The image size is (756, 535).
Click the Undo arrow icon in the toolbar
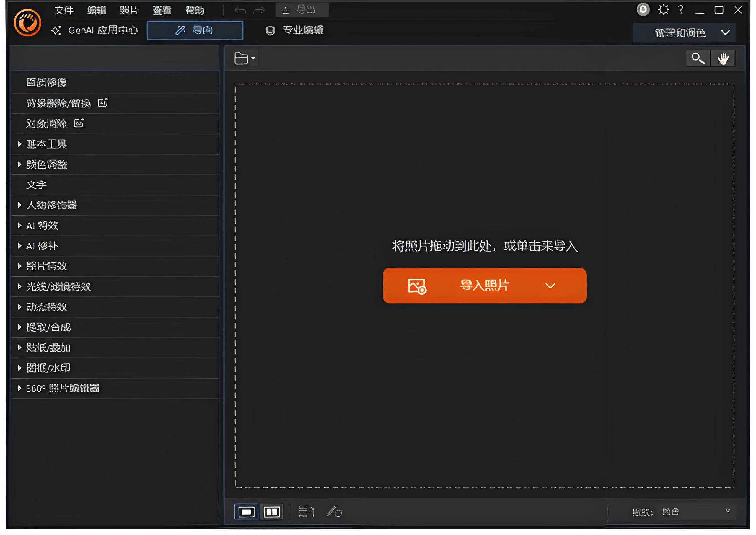[x=240, y=10]
